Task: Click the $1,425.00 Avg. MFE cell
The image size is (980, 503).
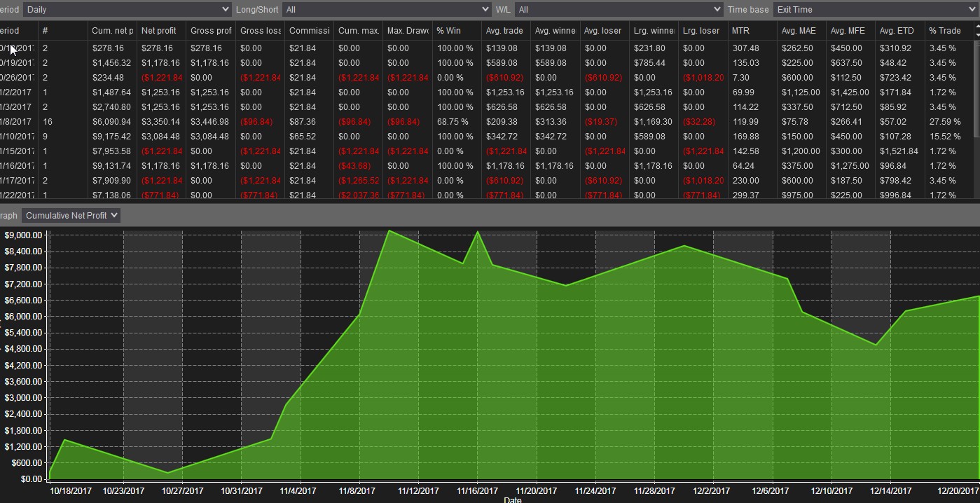Action: 850,92
